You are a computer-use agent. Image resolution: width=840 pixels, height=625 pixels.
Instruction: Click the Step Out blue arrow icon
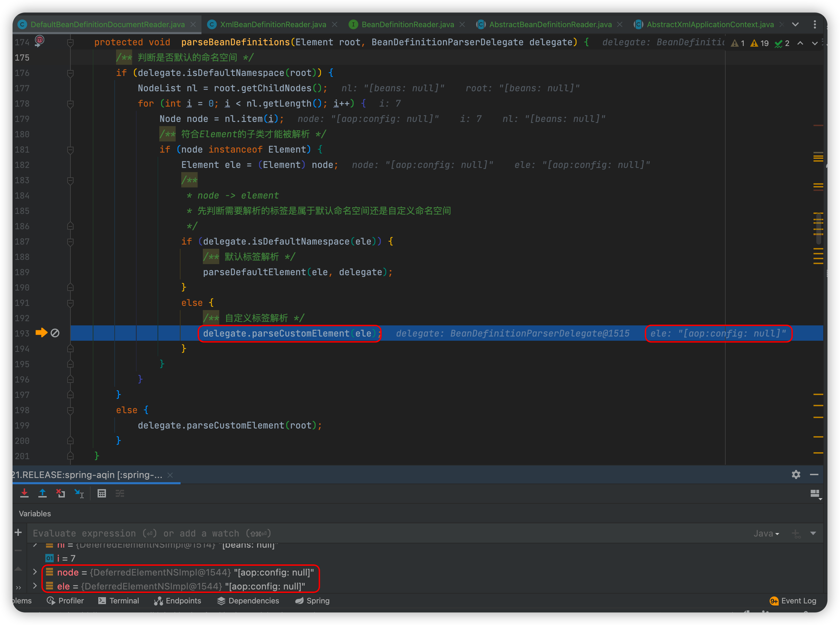tap(43, 493)
